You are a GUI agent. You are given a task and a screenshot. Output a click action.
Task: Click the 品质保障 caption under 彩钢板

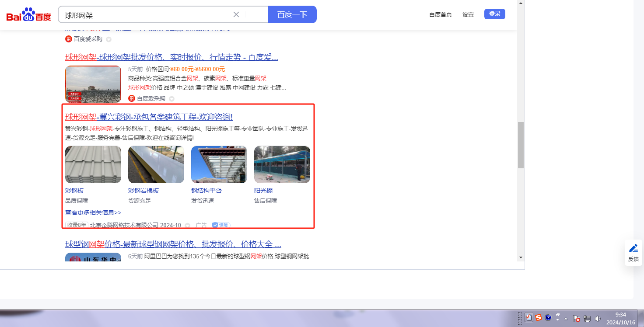coord(77,201)
